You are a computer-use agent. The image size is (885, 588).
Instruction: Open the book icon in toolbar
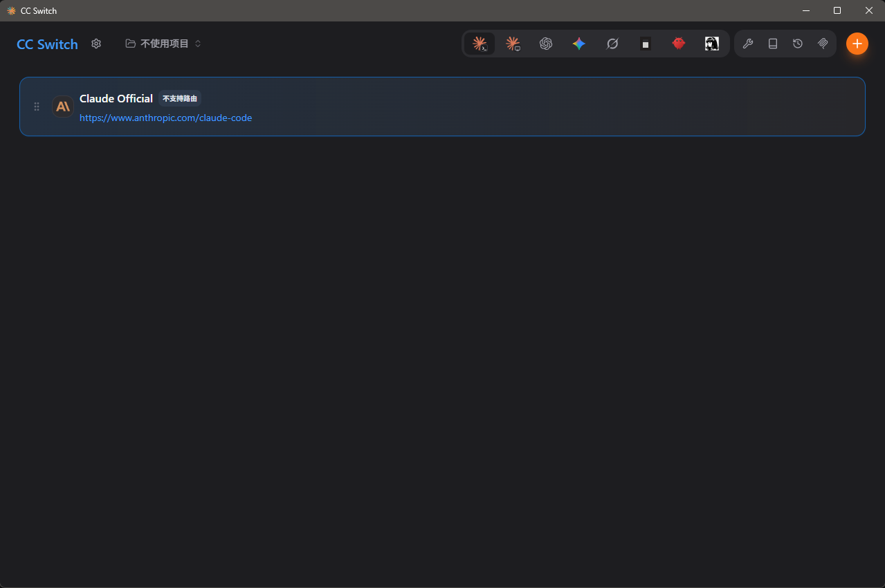773,44
